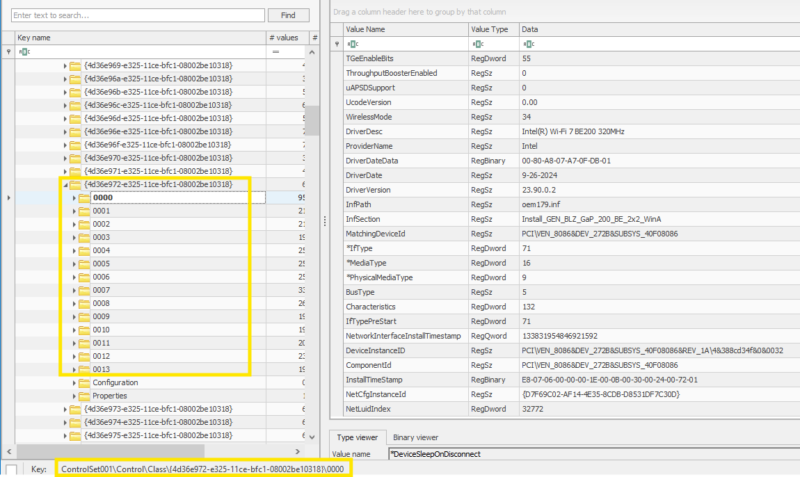Expand the {4d36e975-e325-11ce-bfc1-08002be10318} key
800x477 pixels.
pos(65,436)
